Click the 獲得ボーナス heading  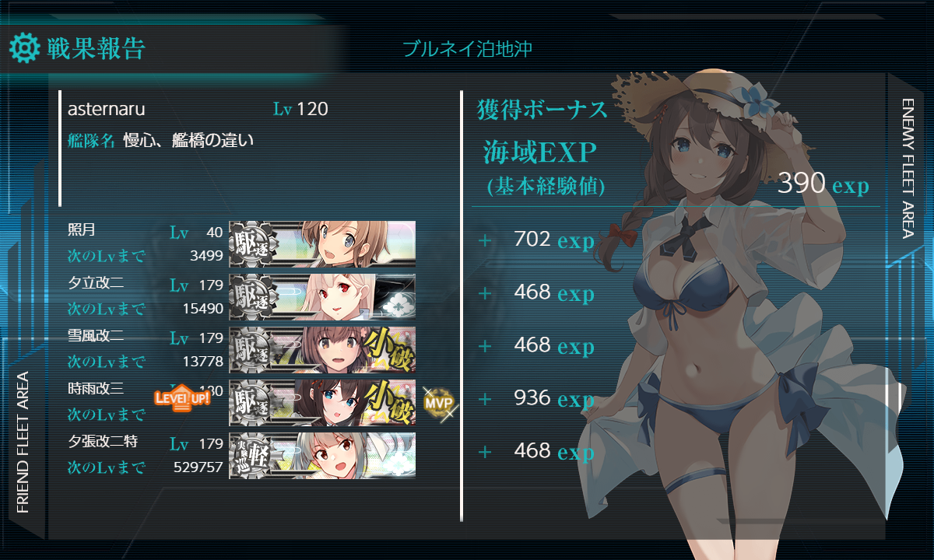tap(542, 110)
